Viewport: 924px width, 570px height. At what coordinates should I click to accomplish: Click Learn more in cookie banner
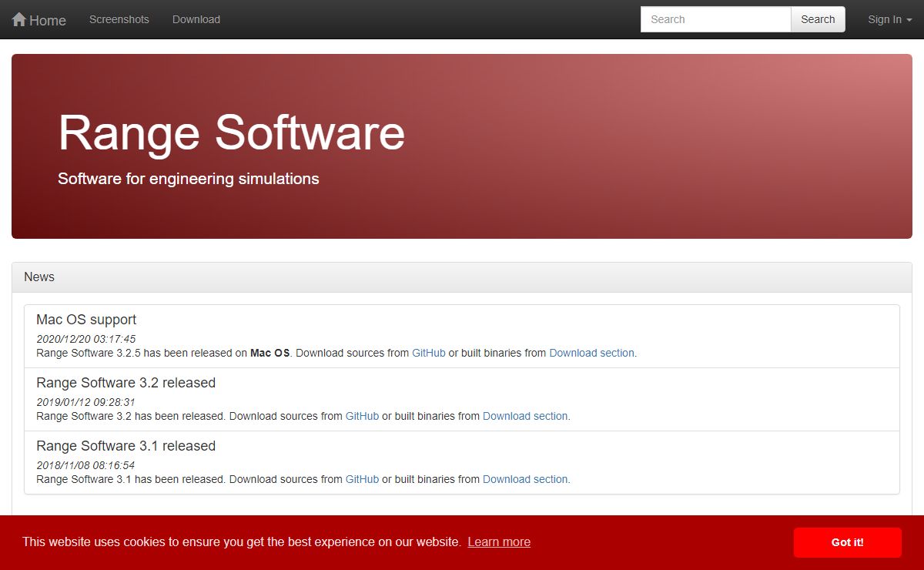click(499, 541)
